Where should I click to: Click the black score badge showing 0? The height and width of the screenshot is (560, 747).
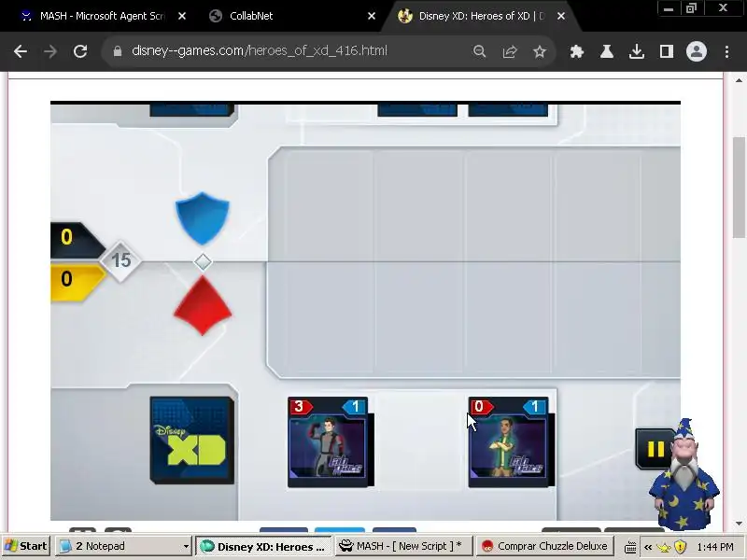(x=77, y=238)
